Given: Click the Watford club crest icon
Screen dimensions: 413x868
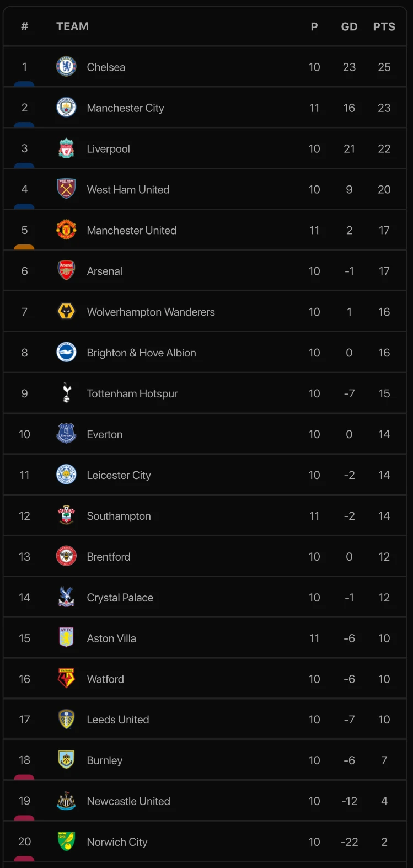Looking at the screenshot, I should pyautogui.click(x=66, y=679).
